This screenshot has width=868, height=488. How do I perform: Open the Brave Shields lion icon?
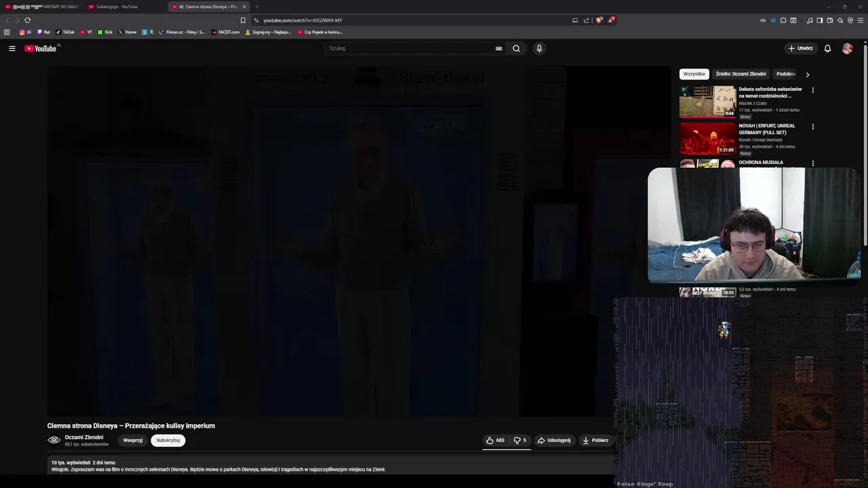599,20
